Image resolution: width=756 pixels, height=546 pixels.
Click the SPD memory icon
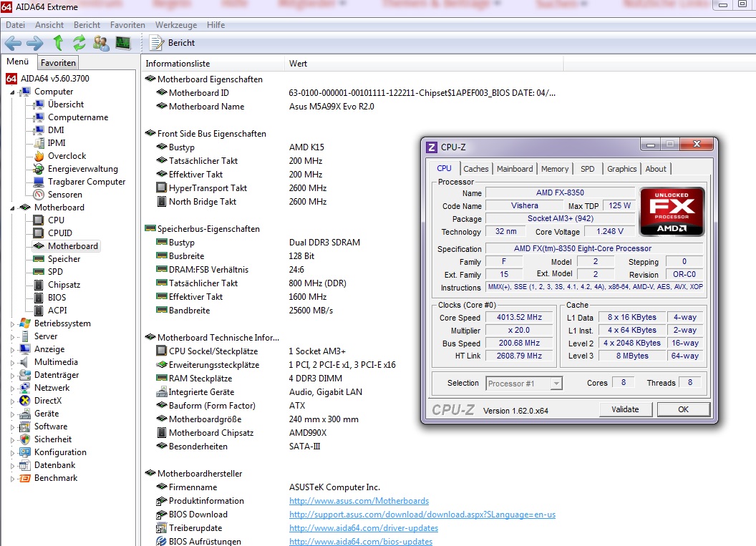(x=39, y=272)
